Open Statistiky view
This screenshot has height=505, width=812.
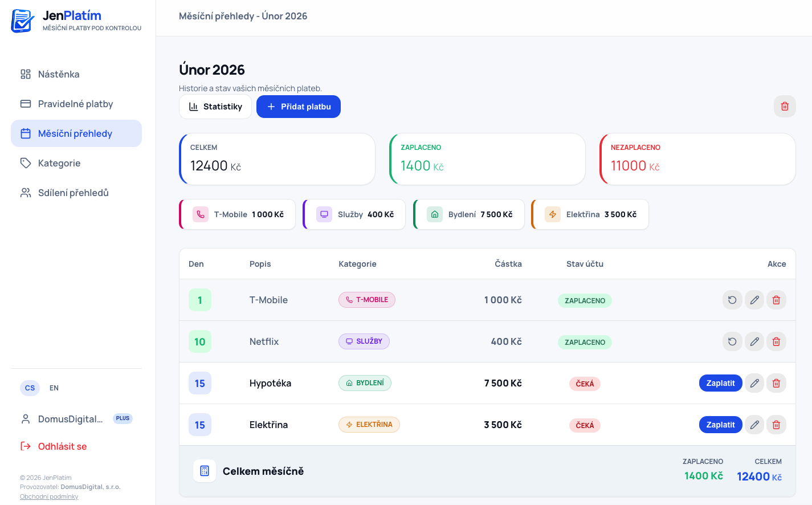[x=215, y=107]
